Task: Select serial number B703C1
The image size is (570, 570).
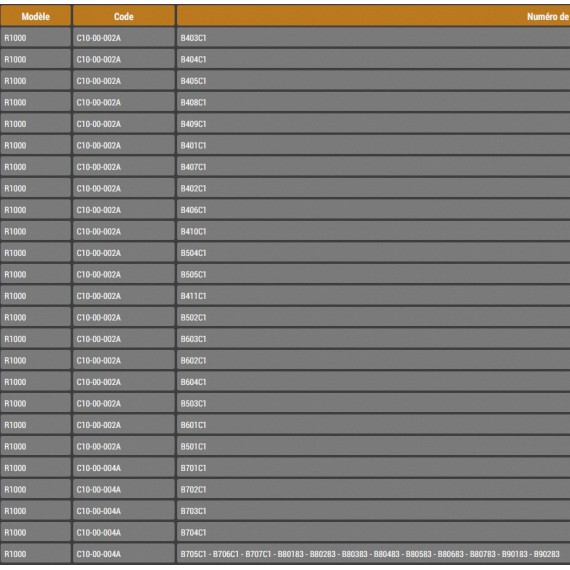Action: 193,511
